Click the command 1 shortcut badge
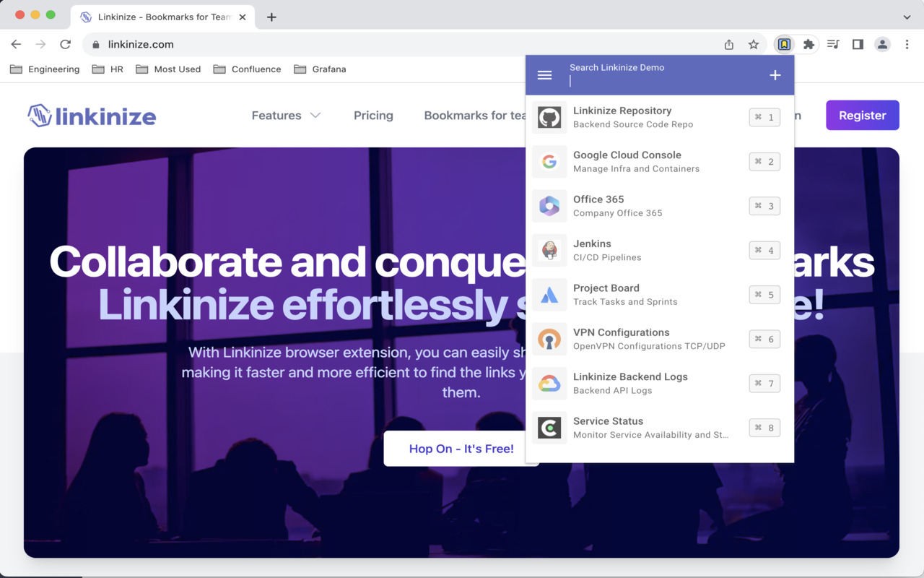Screen dimensions: 924x578 tap(764, 117)
